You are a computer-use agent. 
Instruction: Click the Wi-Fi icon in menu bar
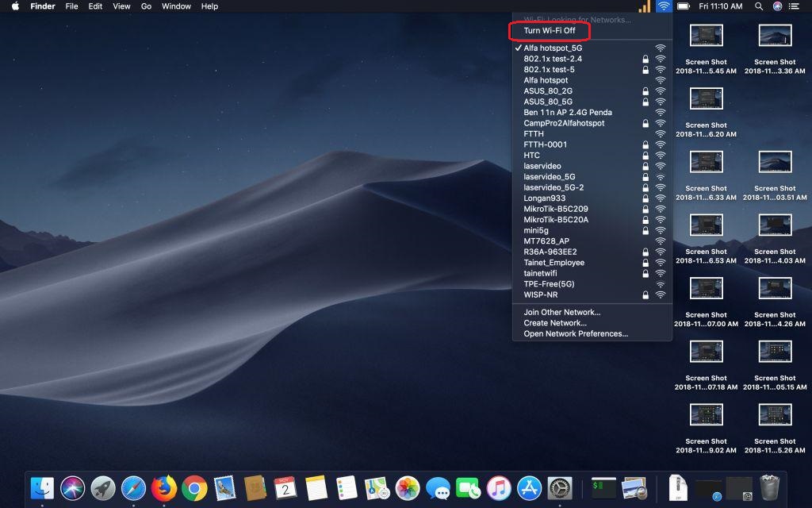coord(664,6)
